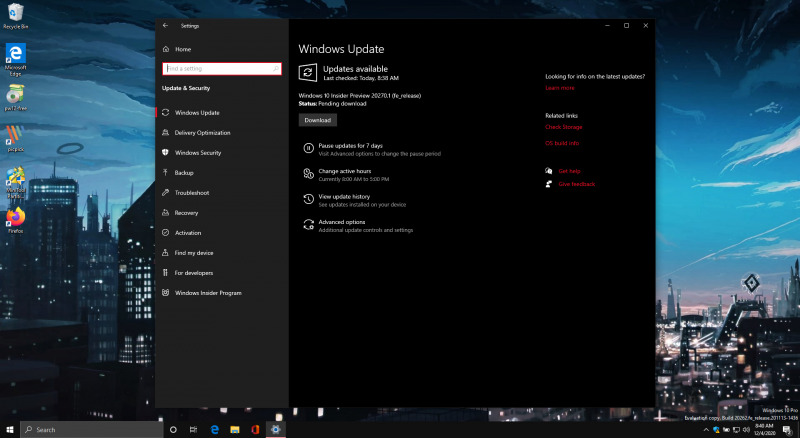Screen dimensions: 800x438
Task: Open File Explorer from taskbar
Action: [235, 430]
